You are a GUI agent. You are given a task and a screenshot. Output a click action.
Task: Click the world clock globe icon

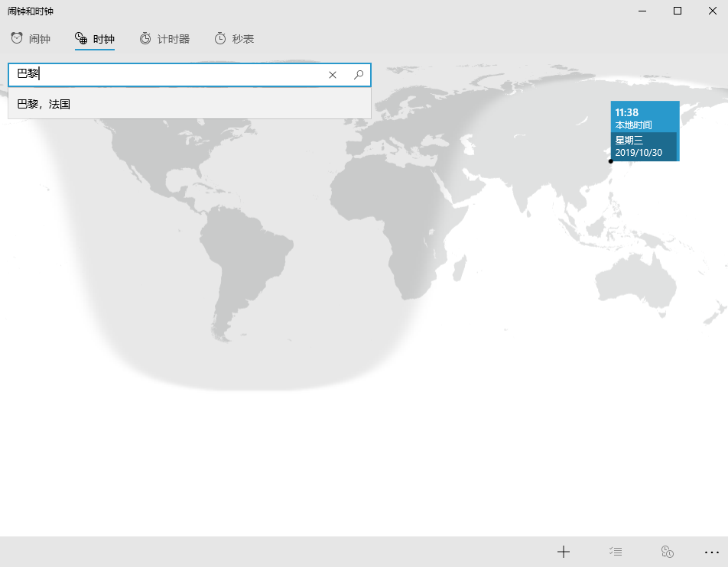point(81,38)
